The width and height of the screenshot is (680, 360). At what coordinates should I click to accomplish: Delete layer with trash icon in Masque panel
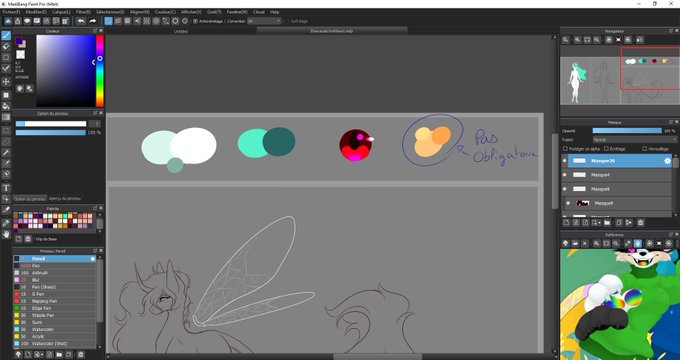click(x=640, y=223)
